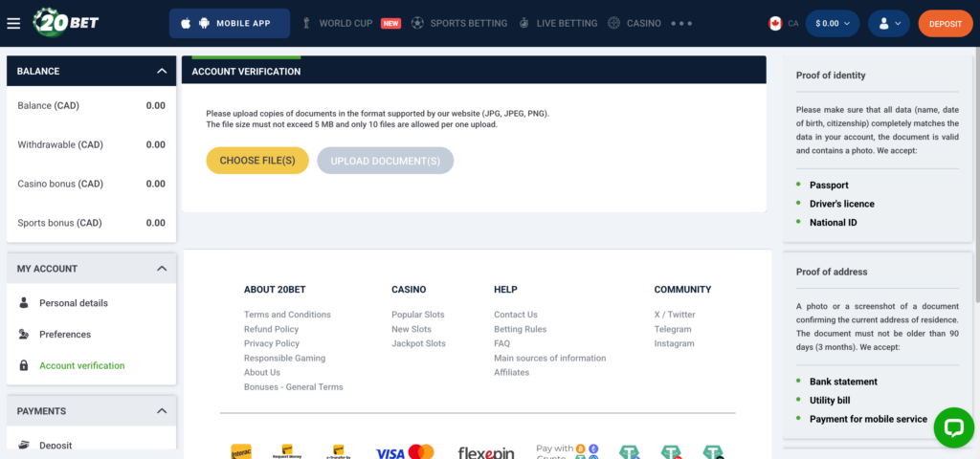This screenshot has height=459, width=980.
Task: Open New Slots link
Action: click(412, 329)
